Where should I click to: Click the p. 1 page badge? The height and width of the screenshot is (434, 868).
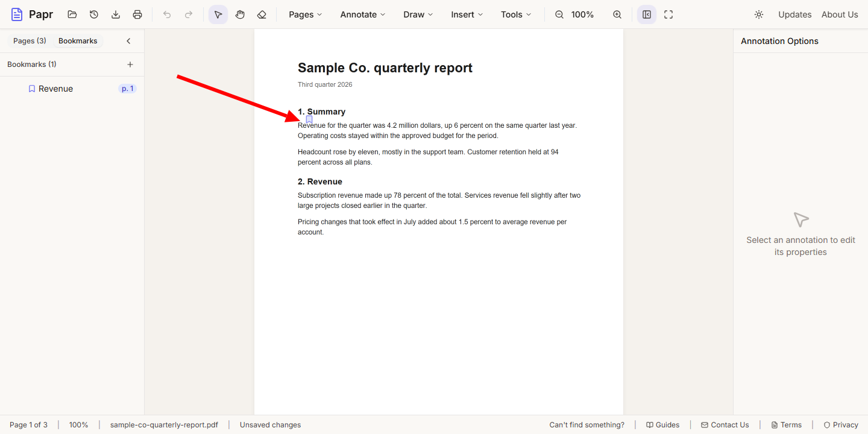[x=128, y=89]
